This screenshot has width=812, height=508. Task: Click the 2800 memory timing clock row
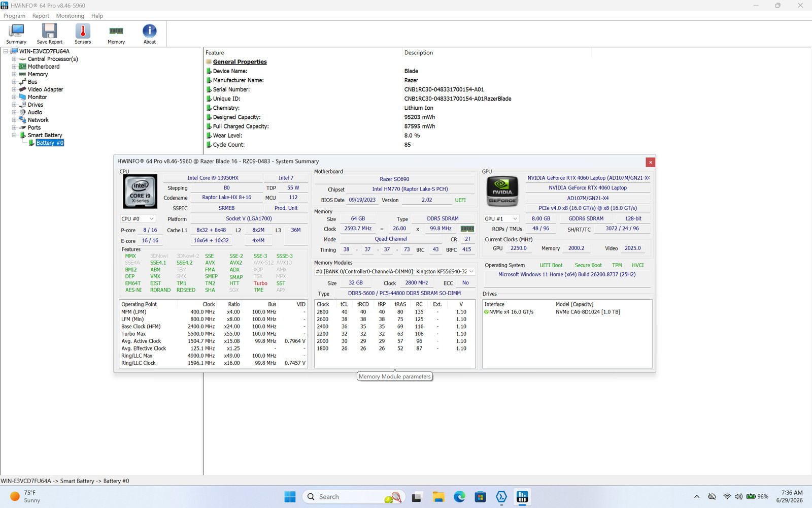394,312
